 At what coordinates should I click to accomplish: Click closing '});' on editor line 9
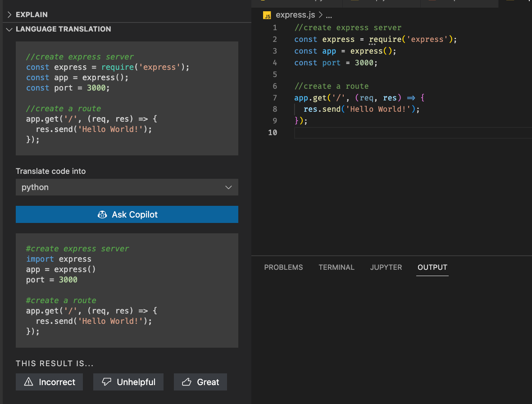tap(300, 121)
